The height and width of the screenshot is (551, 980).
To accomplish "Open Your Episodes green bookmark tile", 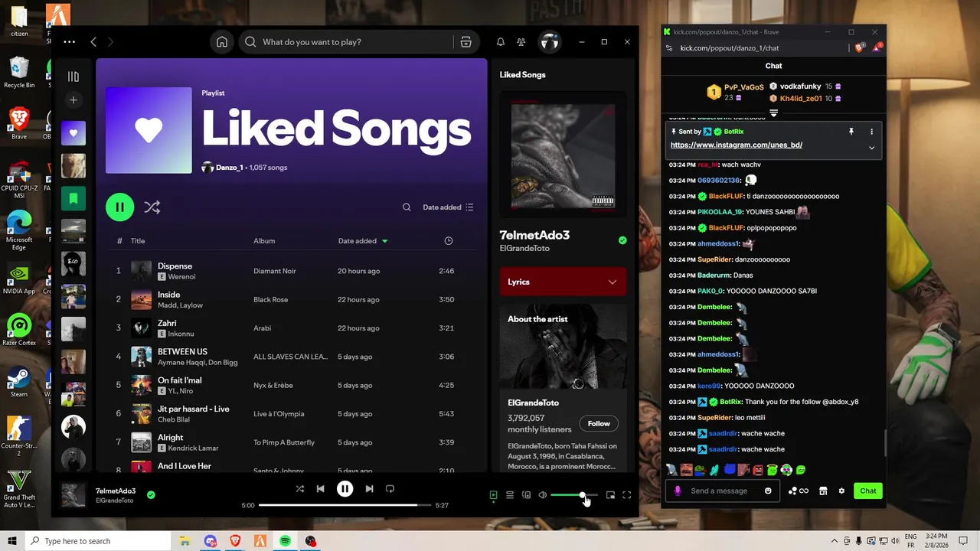I will click(x=73, y=198).
